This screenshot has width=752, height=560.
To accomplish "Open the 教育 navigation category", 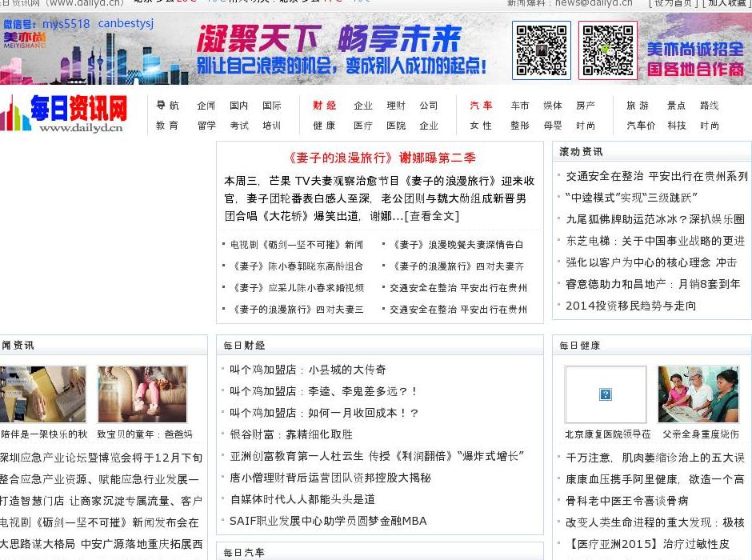I will tap(167, 126).
